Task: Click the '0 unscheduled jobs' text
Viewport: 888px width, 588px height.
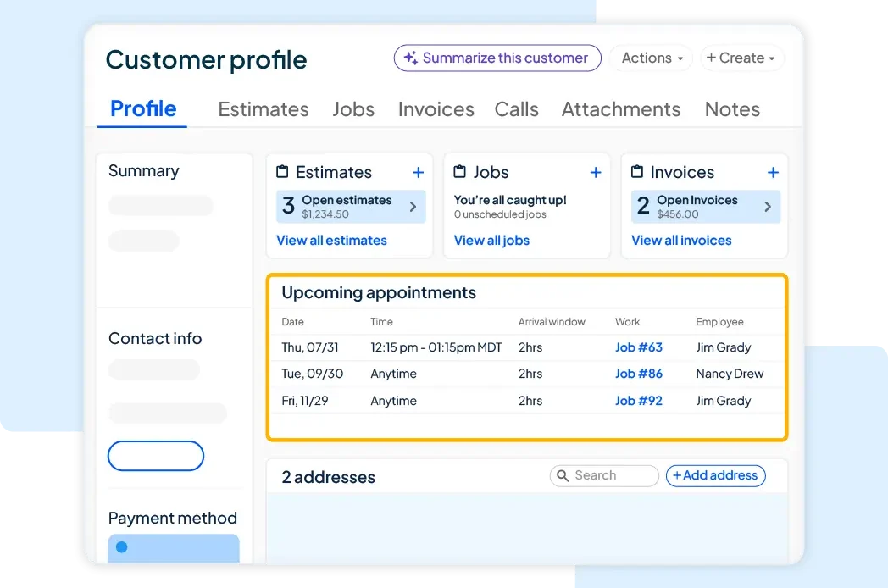Action: point(500,214)
